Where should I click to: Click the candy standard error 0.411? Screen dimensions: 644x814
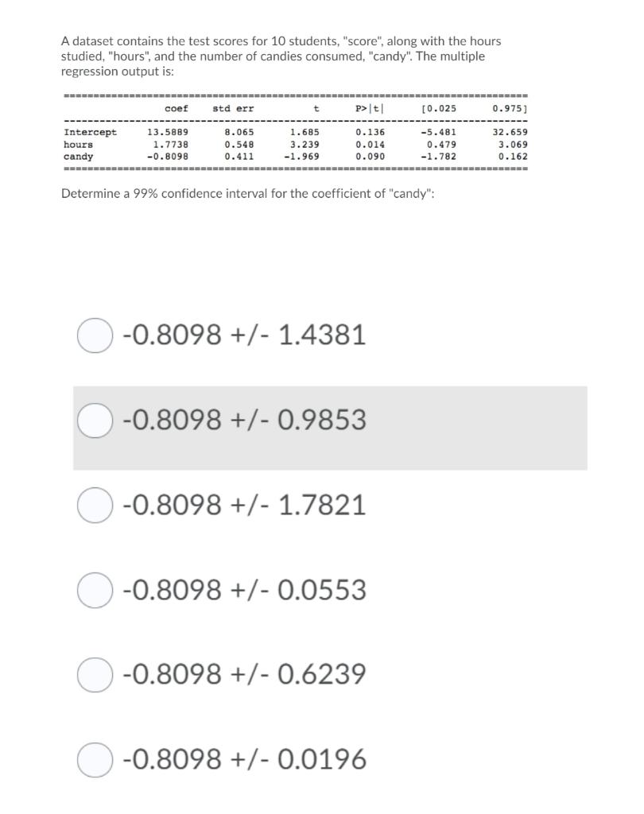tap(239, 157)
